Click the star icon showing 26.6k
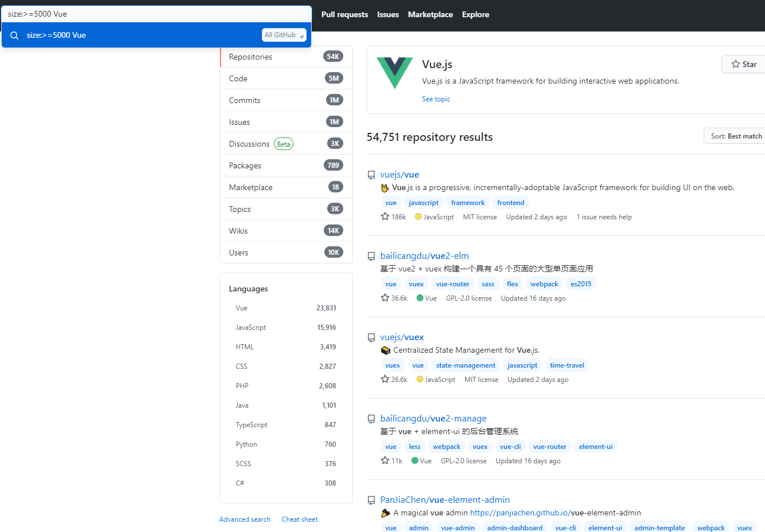Screen dimensions: 765x532 click(385, 379)
